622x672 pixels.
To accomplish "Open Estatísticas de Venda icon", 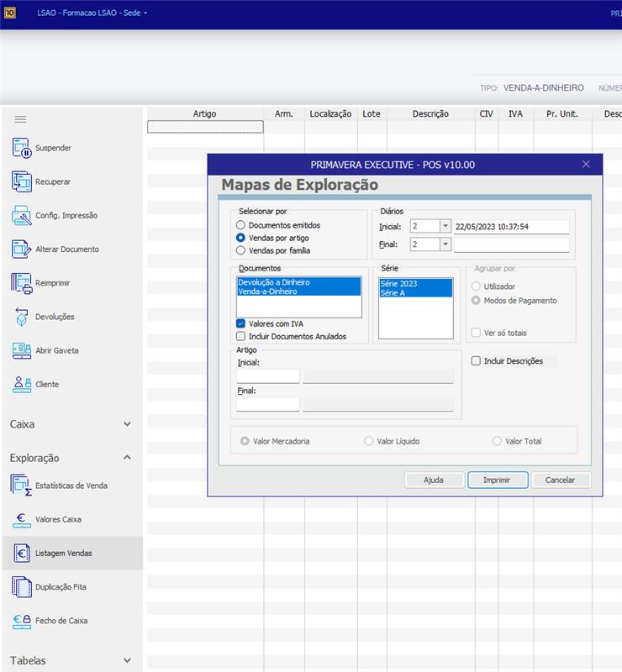I will [22, 486].
